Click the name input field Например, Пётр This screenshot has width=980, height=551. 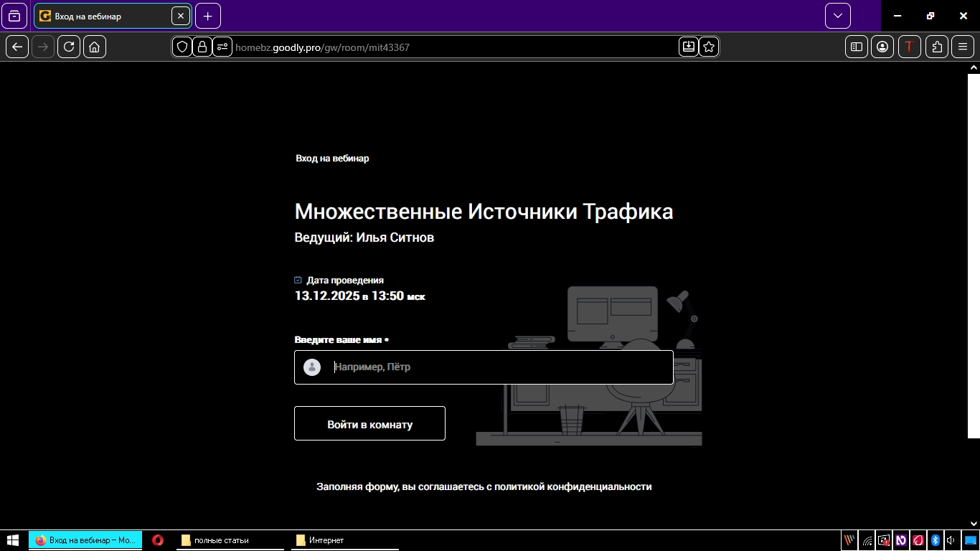[483, 367]
